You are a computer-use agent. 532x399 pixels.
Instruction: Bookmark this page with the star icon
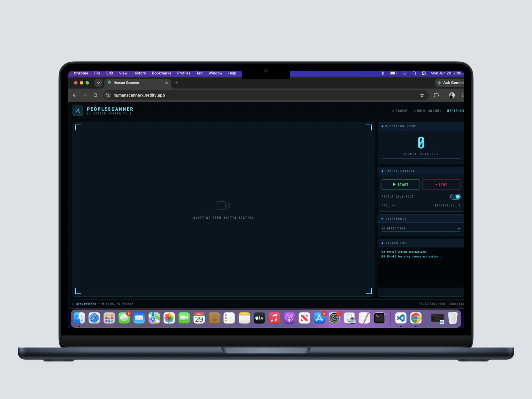[422, 95]
